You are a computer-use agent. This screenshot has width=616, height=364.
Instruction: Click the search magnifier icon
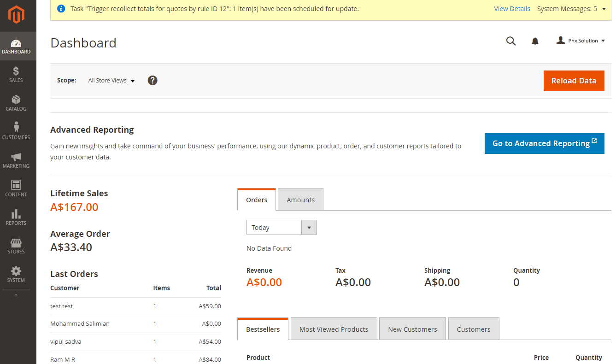[x=510, y=41]
